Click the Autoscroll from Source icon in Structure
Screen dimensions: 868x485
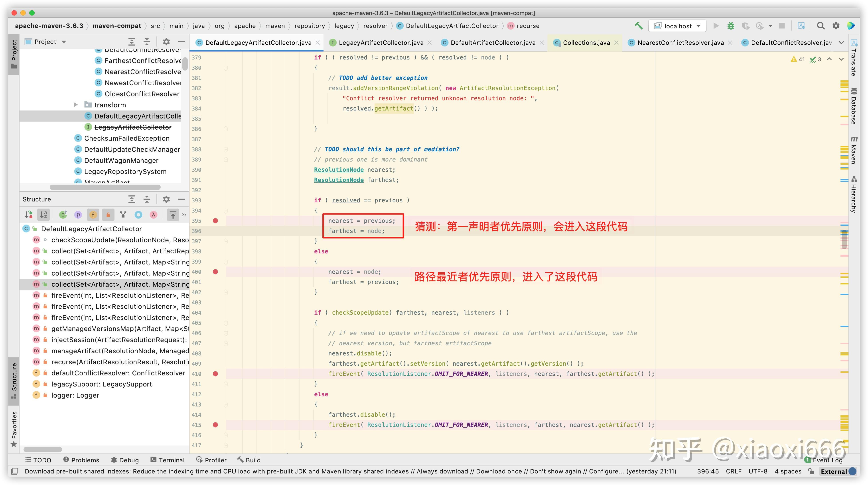(x=173, y=215)
